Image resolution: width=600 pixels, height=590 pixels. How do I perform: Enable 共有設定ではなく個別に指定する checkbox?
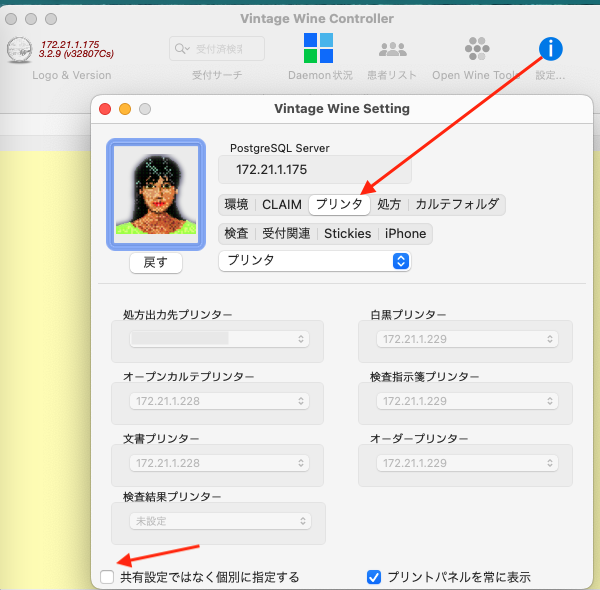(107, 576)
